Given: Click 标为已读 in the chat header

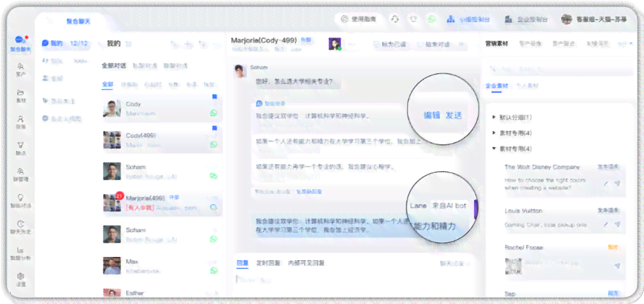Looking at the screenshot, I should 390,44.
